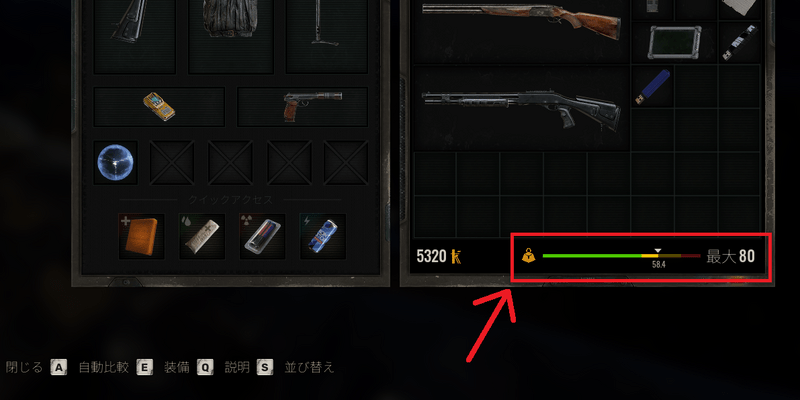Select the black pump-action shotgun

521,108
